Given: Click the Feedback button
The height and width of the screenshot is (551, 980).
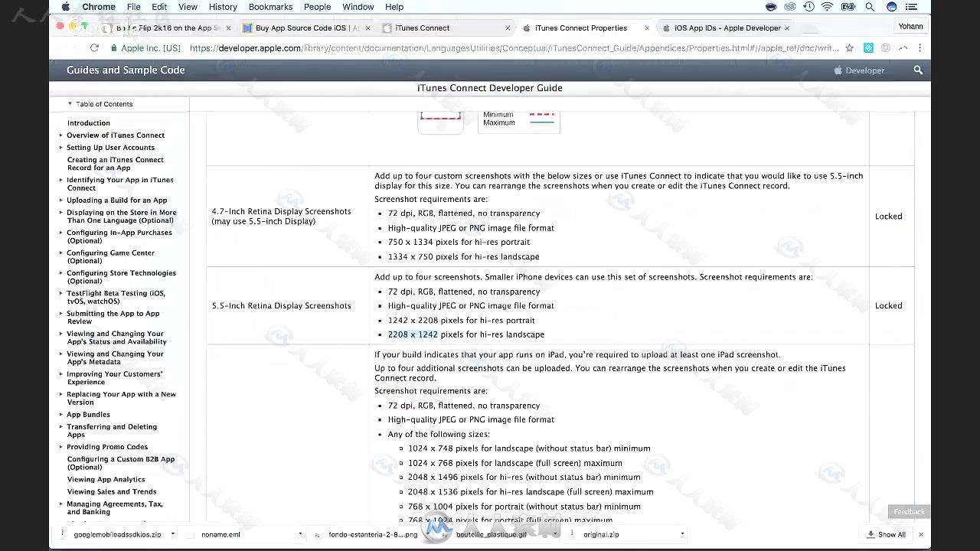Looking at the screenshot, I should pos(910,511).
